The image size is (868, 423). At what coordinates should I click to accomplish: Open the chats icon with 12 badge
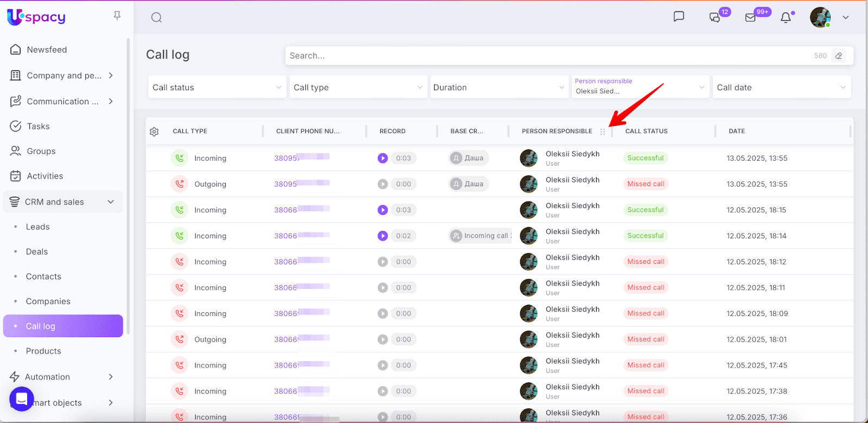pyautogui.click(x=715, y=18)
